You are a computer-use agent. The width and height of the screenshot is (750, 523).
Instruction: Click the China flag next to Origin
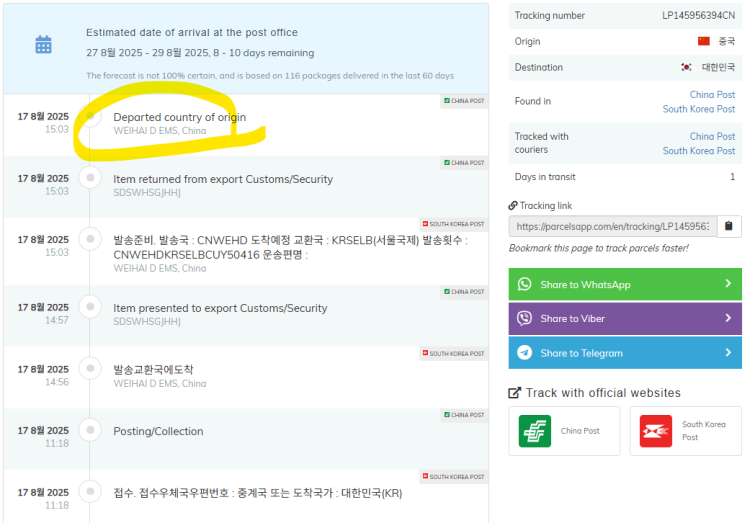click(704, 41)
